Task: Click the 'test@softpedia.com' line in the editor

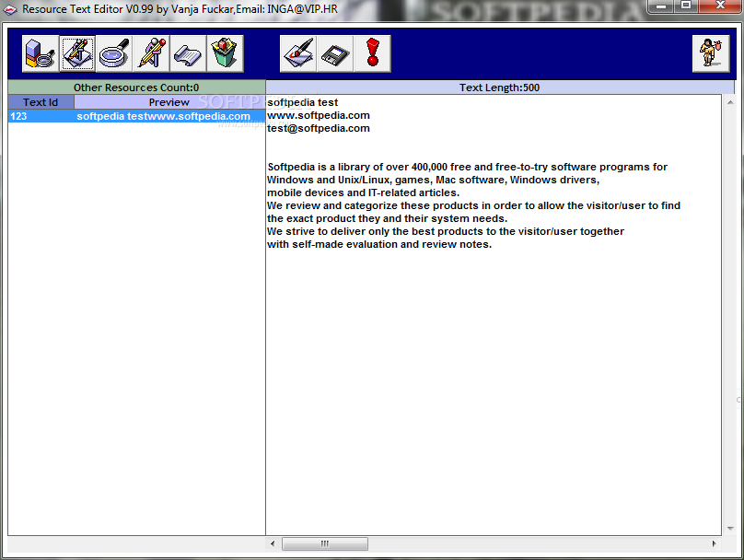Action: pos(319,128)
